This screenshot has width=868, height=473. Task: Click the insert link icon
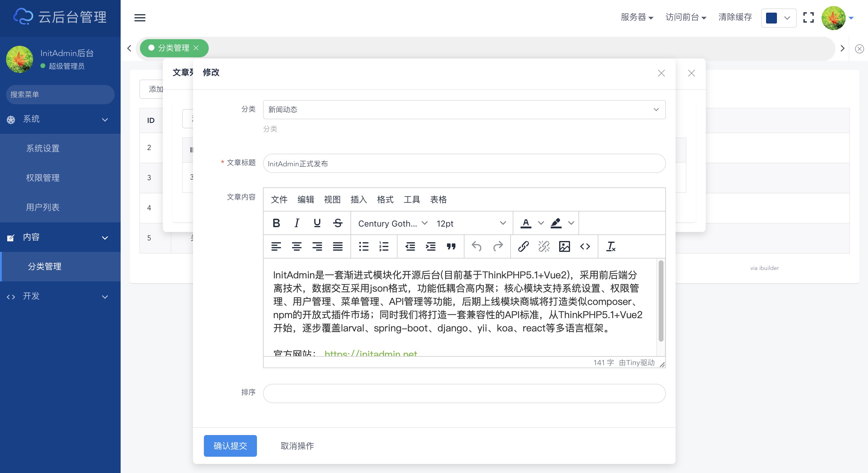click(x=523, y=246)
